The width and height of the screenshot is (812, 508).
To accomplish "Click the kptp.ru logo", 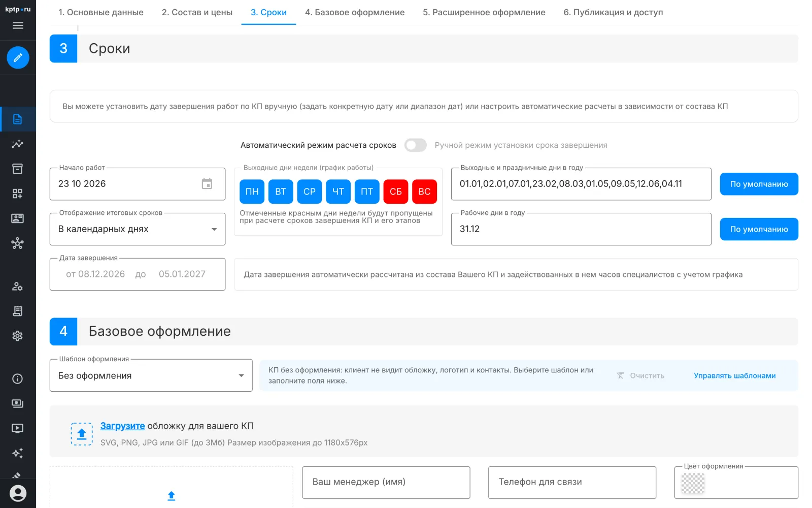I will coord(18,9).
